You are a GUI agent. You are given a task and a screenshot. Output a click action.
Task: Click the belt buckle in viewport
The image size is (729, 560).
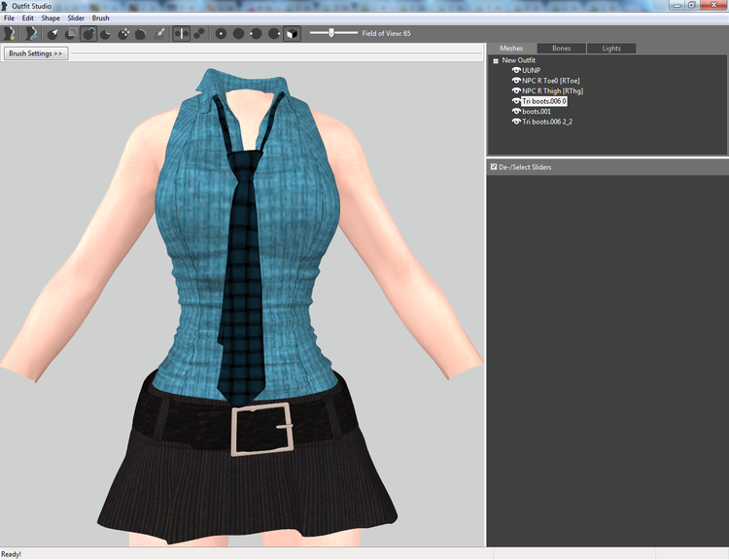point(261,429)
